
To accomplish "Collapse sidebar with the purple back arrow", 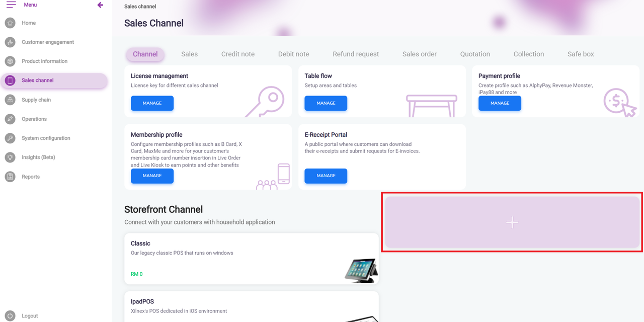I will point(100,5).
